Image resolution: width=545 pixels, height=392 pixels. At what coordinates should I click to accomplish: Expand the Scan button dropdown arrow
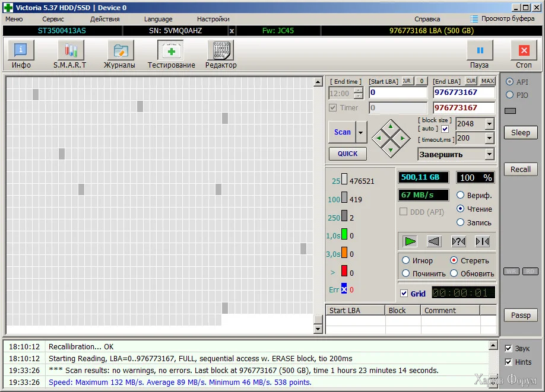(x=361, y=132)
